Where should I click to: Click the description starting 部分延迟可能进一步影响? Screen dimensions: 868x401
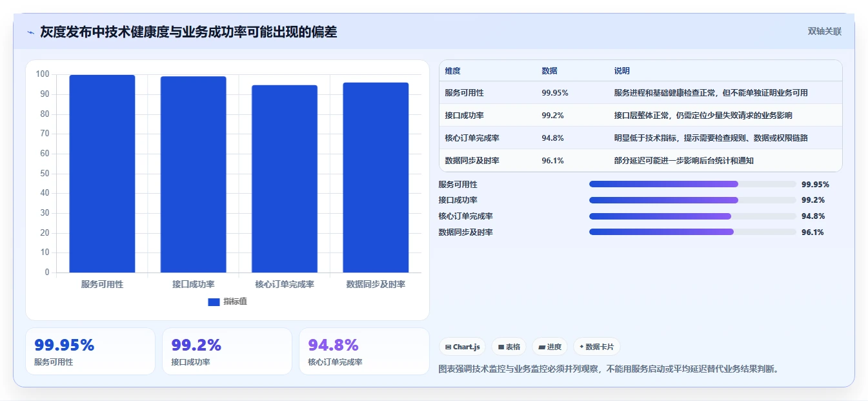683,161
